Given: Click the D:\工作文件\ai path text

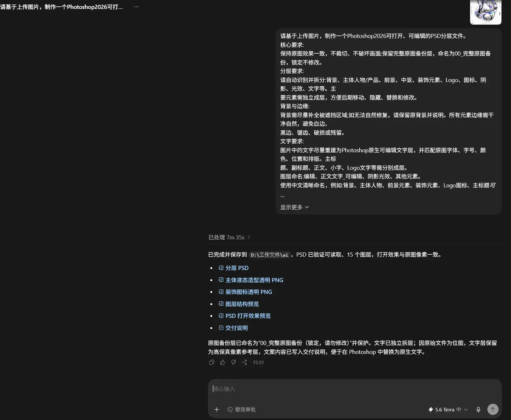Looking at the screenshot, I should tap(269, 255).
